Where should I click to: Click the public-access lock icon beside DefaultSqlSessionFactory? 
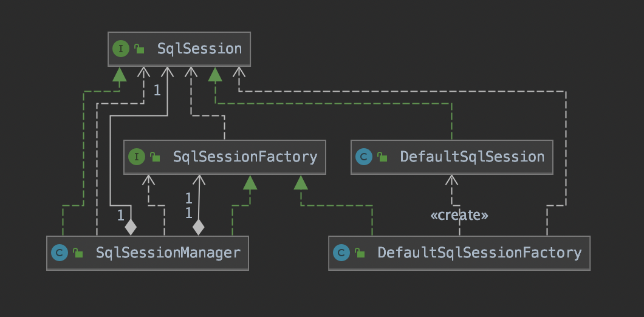click(x=360, y=253)
